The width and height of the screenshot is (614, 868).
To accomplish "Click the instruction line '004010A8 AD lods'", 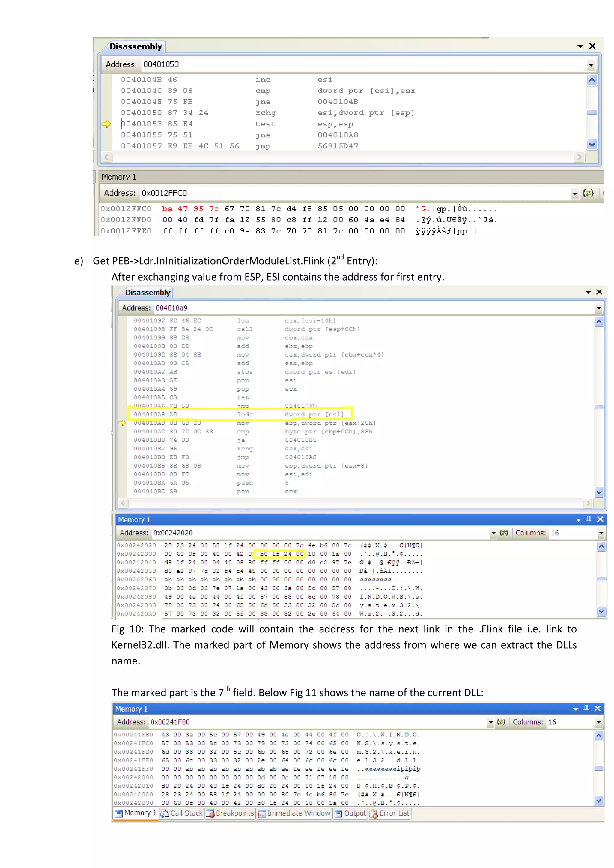I will coord(239,414).
